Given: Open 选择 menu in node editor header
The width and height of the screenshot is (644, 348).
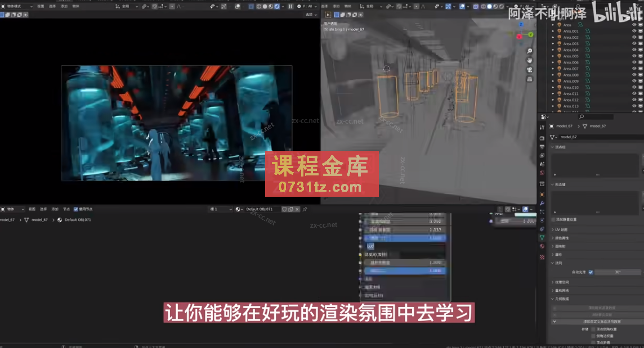Looking at the screenshot, I should [x=43, y=209].
